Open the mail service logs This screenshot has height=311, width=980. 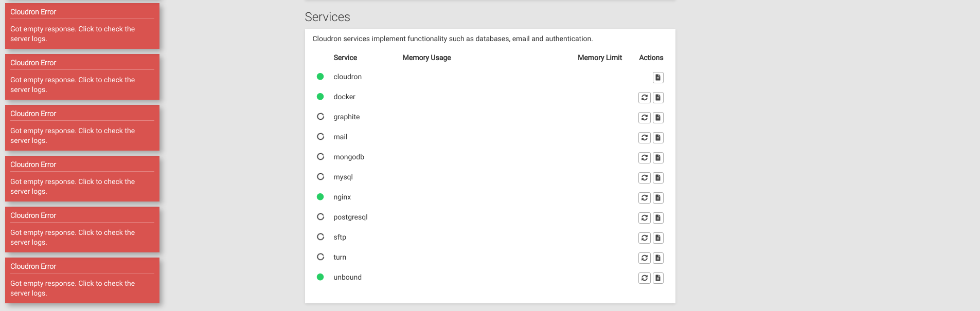tap(658, 138)
